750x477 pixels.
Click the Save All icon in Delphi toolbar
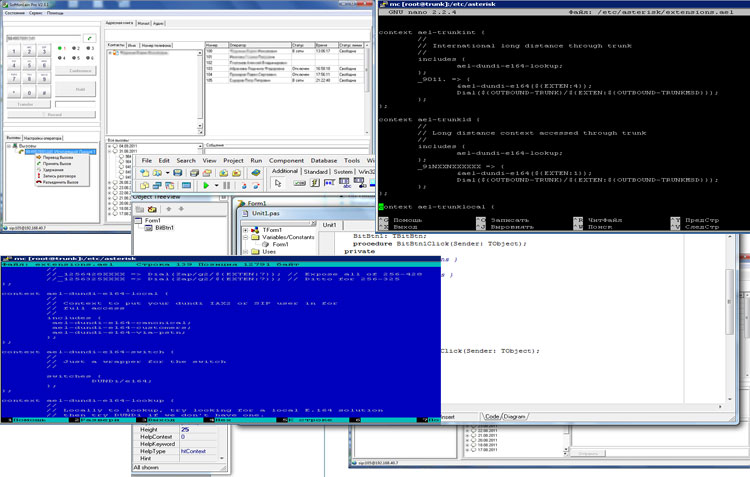194,173
